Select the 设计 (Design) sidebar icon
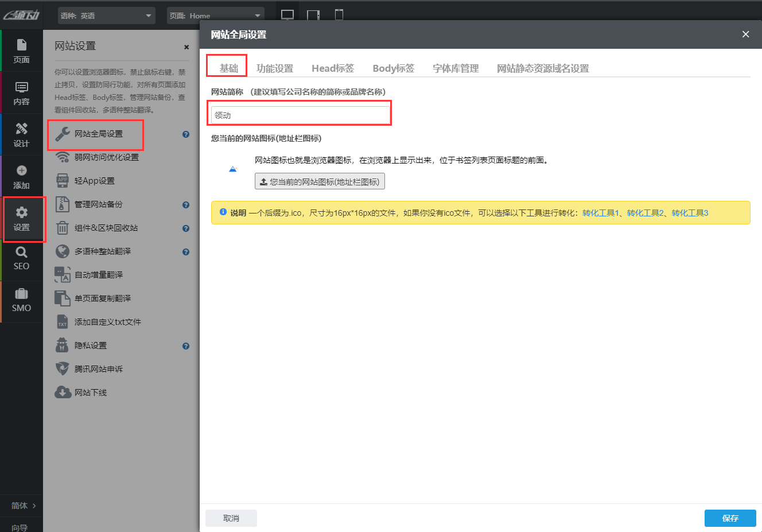The width and height of the screenshot is (762, 532). 21,134
